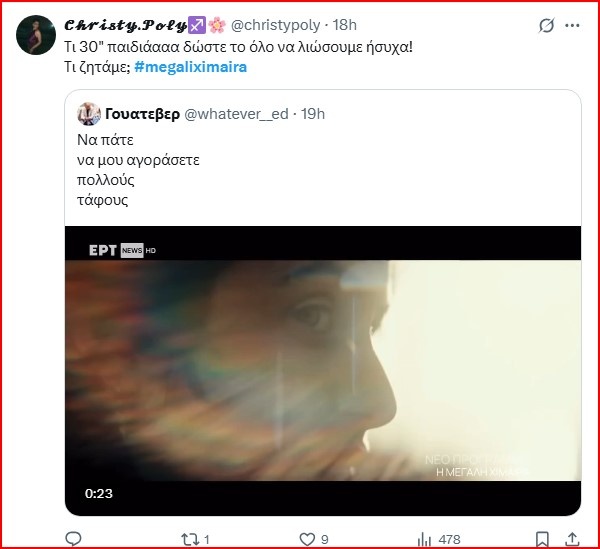Screen dimensions: 600x549
Task: Click the reply speech bubble icon
Action: [x=73, y=539]
